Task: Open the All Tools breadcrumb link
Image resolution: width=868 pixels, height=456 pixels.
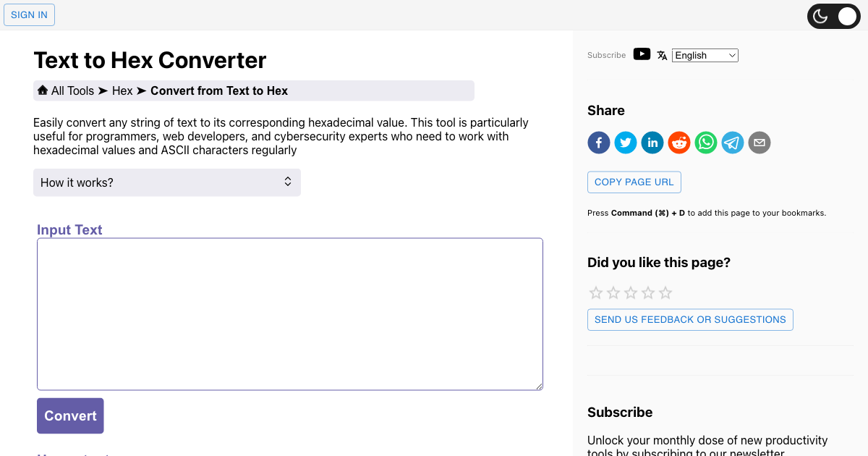Action: tap(72, 90)
